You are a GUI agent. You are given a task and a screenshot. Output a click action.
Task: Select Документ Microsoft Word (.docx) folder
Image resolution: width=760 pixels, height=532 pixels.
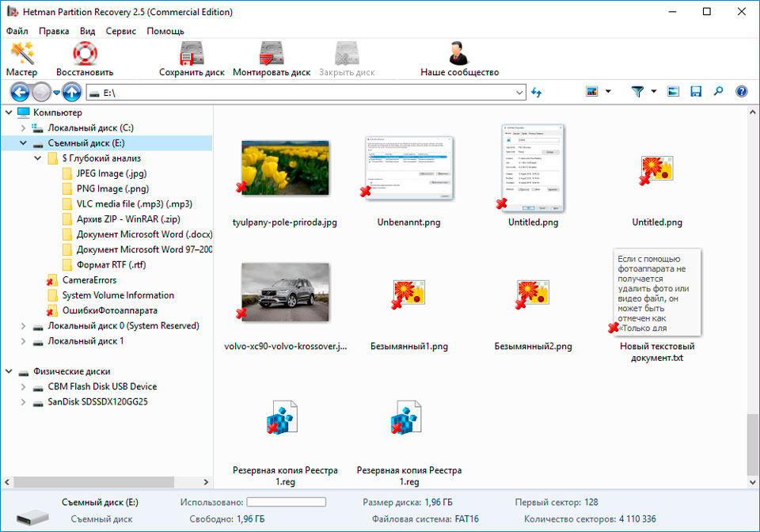click(x=137, y=234)
